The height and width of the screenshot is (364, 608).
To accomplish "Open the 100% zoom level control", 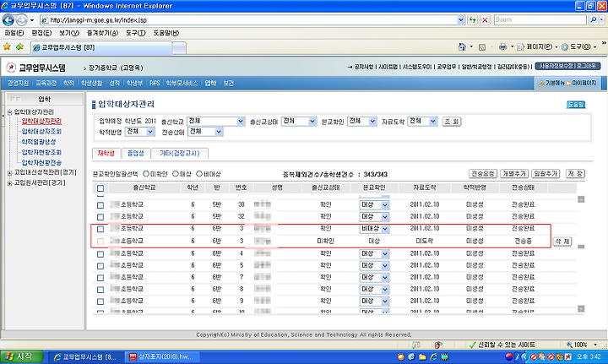I will click(581, 345).
